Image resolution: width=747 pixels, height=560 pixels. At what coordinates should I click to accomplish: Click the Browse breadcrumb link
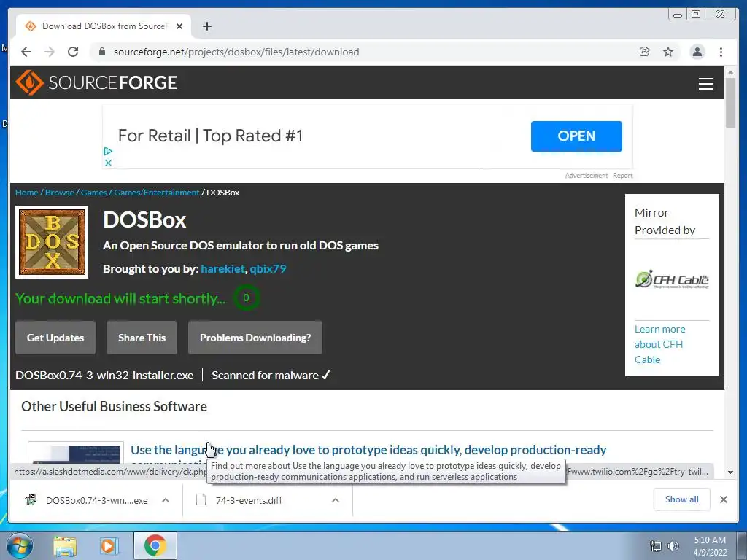(60, 192)
